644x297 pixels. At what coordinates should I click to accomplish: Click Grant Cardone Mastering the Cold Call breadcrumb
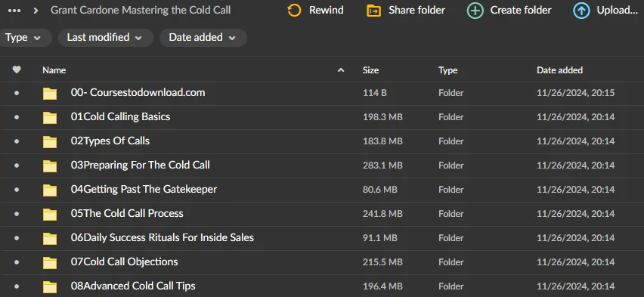(x=141, y=11)
